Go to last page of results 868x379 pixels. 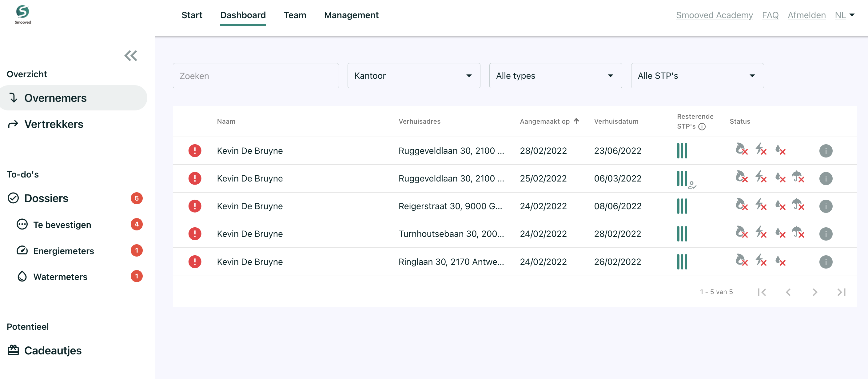tap(841, 292)
